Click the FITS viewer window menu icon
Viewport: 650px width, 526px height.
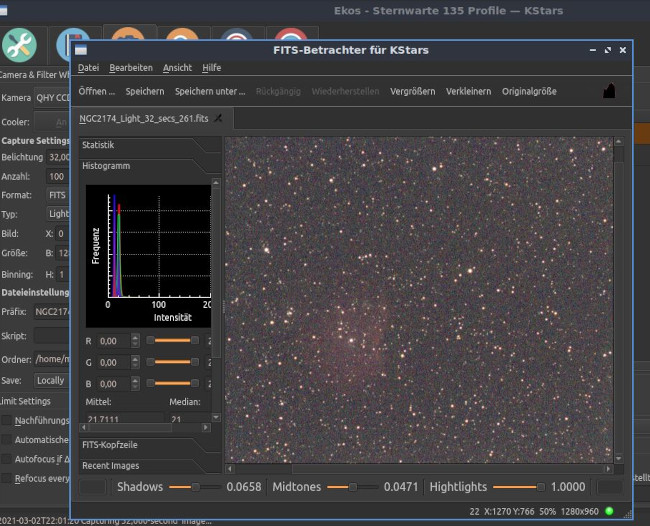pos(82,50)
